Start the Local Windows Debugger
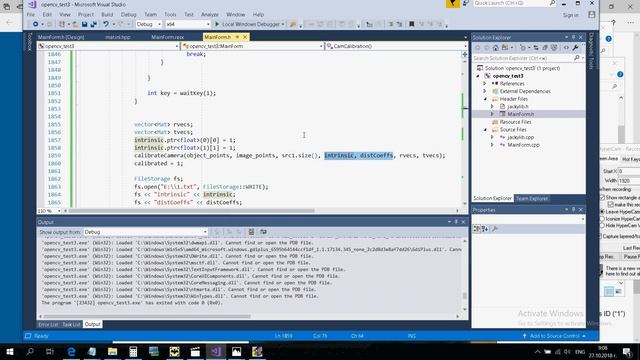The height and width of the screenshot is (360, 640). (249, 24)
